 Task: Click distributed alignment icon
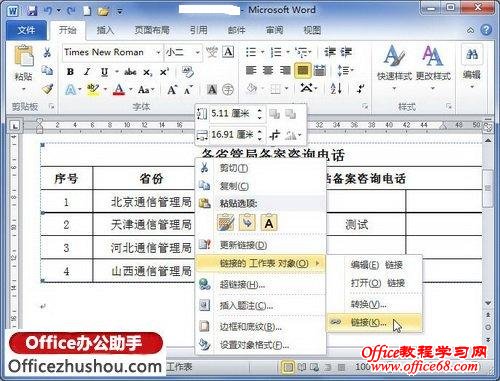click(320, 70)
